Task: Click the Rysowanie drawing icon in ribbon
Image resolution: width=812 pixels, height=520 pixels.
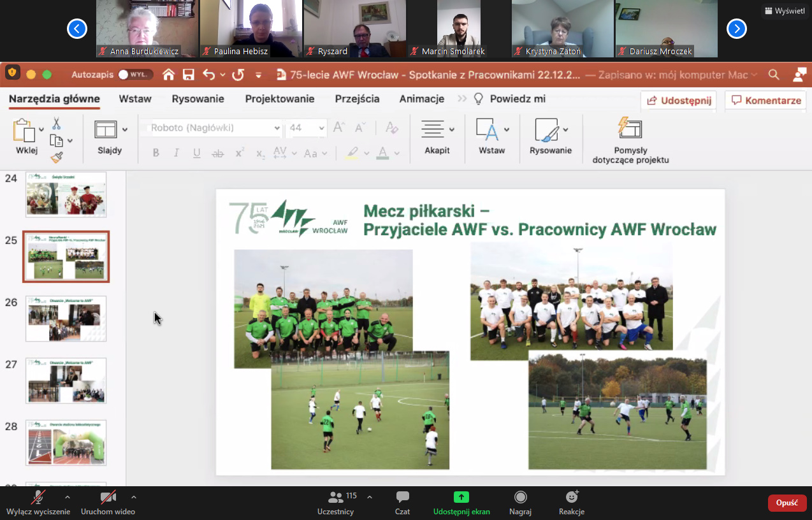Action: (x=546, y=129)
